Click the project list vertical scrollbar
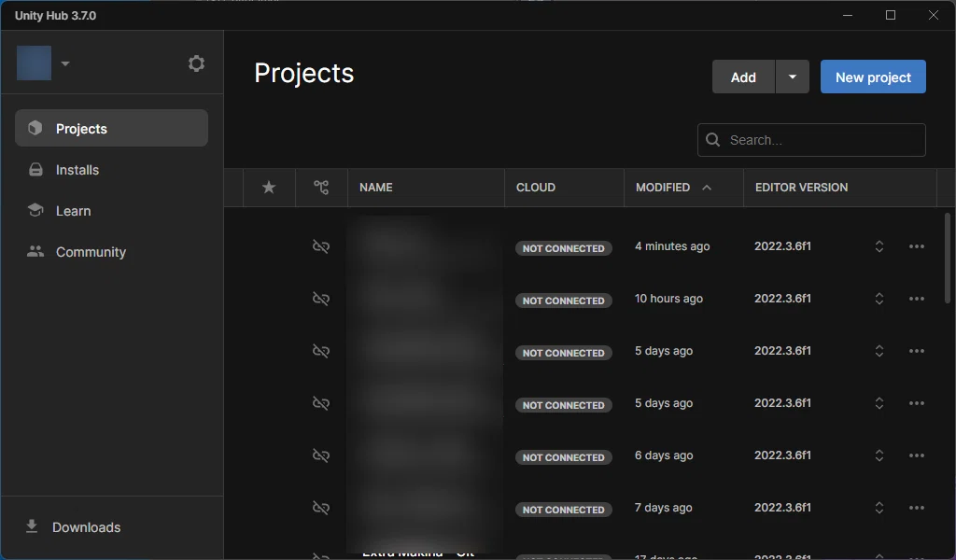The width and height of the screenshot is (956, 560). coord(947,258)
